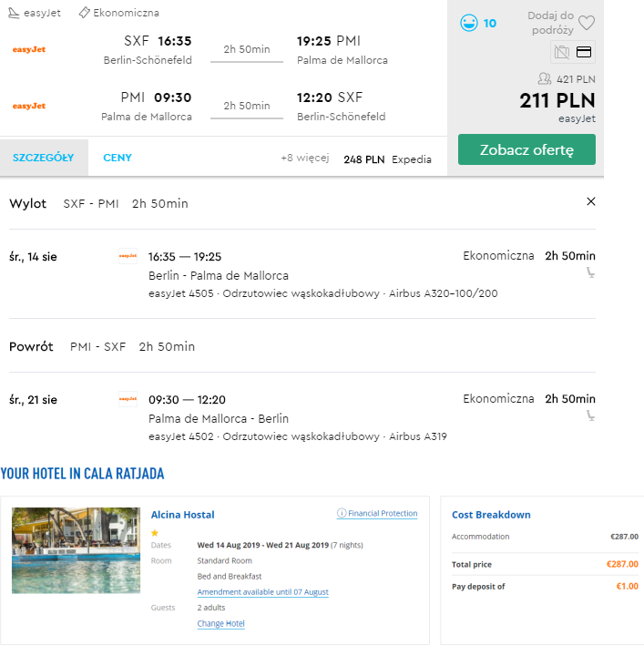
Task: Click the Zobacz ofertę button
Action: [526, 149]
